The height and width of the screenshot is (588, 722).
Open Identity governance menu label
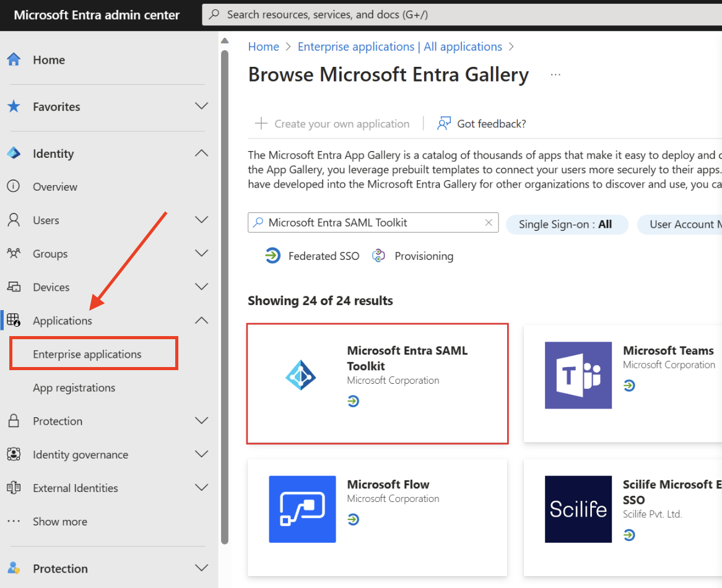80,454
